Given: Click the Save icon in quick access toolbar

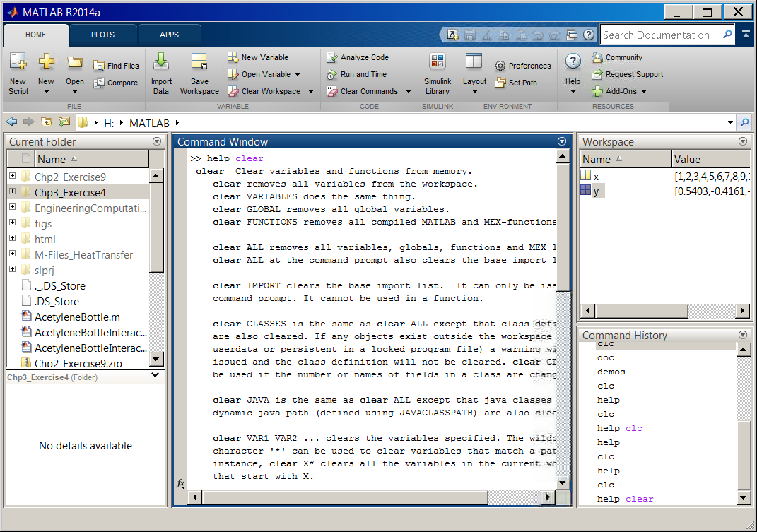Looking at the screenshot, I should [470, 35].
